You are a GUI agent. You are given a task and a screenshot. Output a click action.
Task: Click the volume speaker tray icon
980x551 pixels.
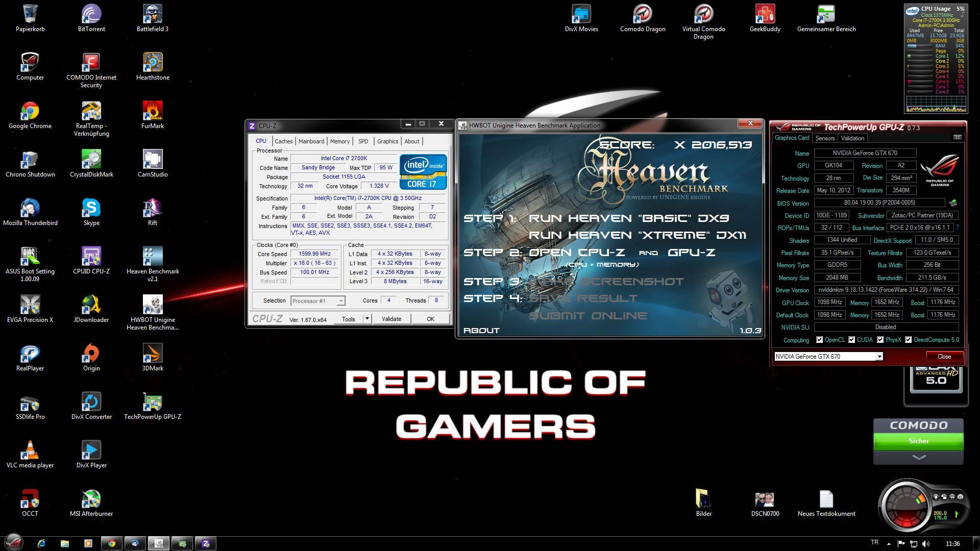tap(926, 543)
